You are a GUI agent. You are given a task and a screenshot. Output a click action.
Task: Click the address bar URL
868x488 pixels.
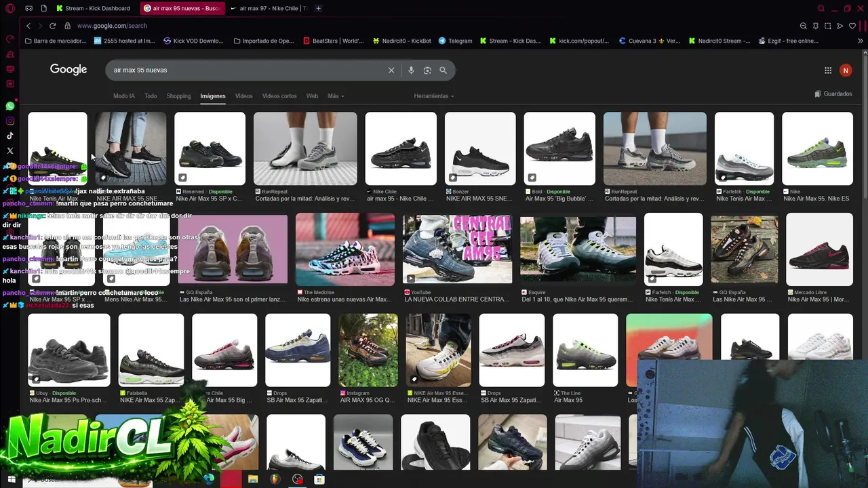click(112, 26)
